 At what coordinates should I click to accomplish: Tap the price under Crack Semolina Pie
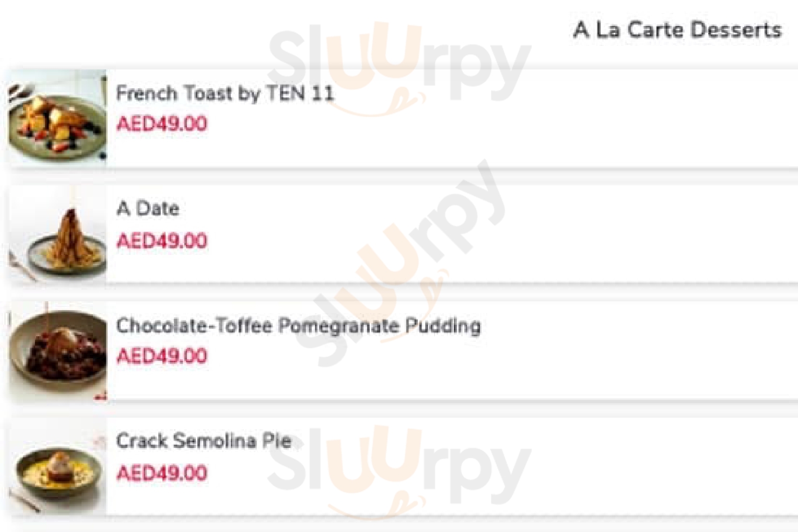(x=162, y=474)
